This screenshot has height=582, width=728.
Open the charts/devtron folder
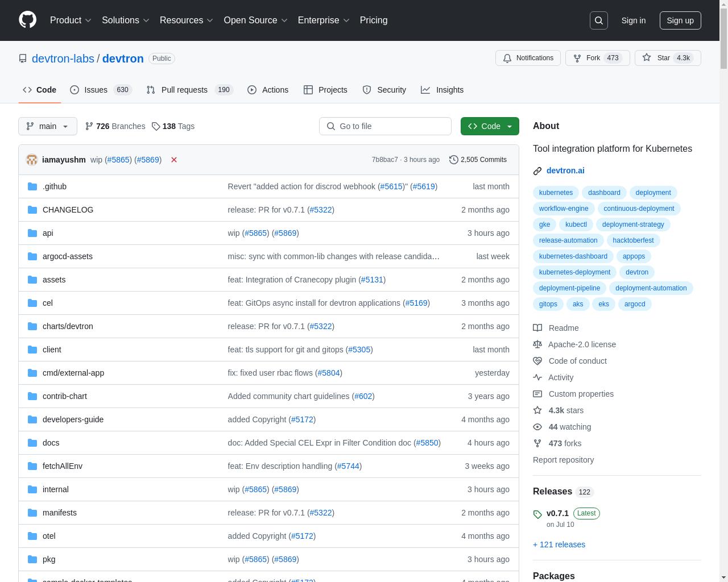(x=68, y=326)
